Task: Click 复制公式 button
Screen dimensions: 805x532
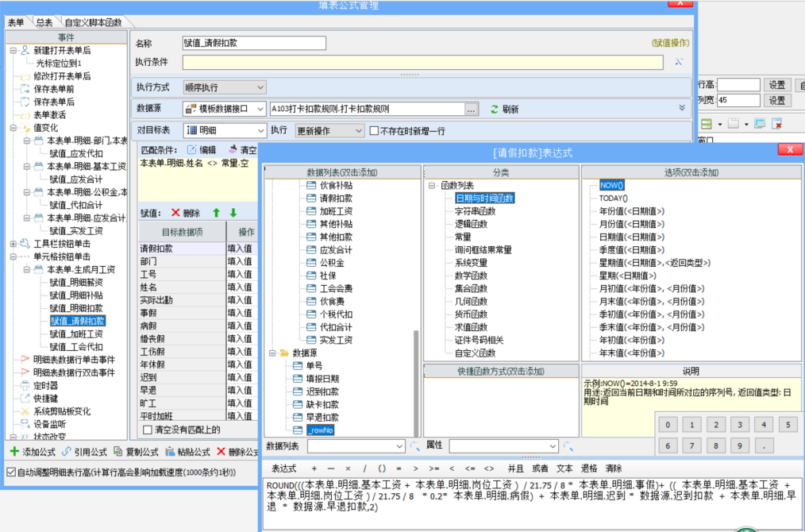Action: pyautogui.click(x=136, y=452)
